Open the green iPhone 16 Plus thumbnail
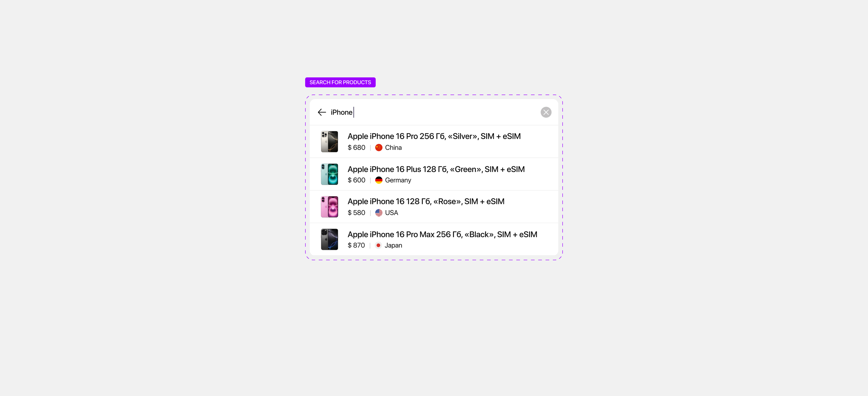 (x=329, y=174)
